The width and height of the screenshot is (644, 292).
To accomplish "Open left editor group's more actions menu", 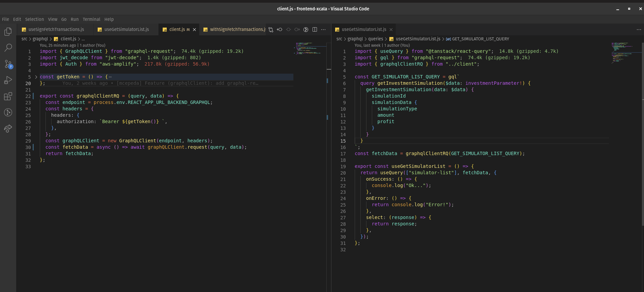I will click(x=323, y=30).
